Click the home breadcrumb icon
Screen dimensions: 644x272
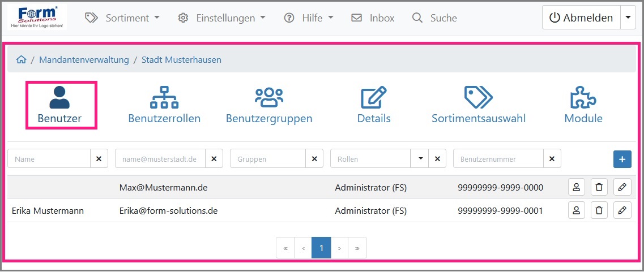(21, 60)
